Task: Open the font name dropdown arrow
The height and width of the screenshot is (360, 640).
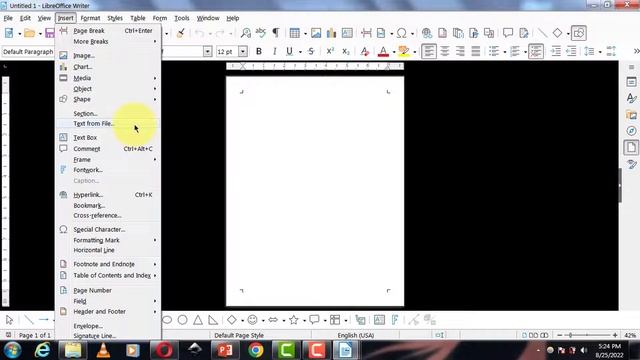Action: (208, 51)
